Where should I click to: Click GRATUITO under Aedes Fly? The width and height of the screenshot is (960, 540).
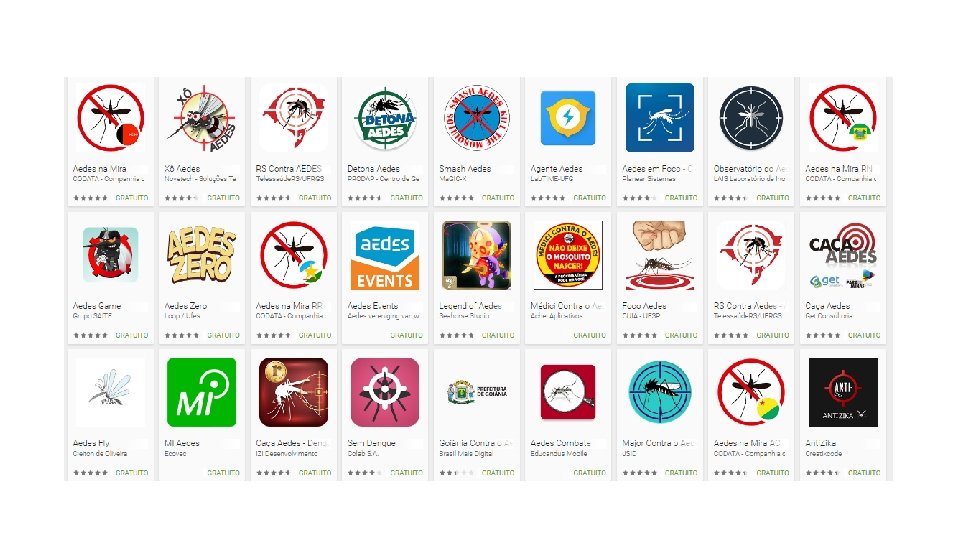[x=132, y=473]
